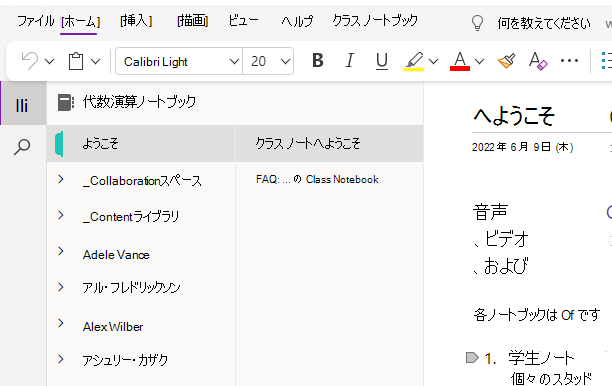Viewport: 612px width, 386px height.
Task: Click the Clear Formatting eraser icon
Action: (x=538, y=61)
